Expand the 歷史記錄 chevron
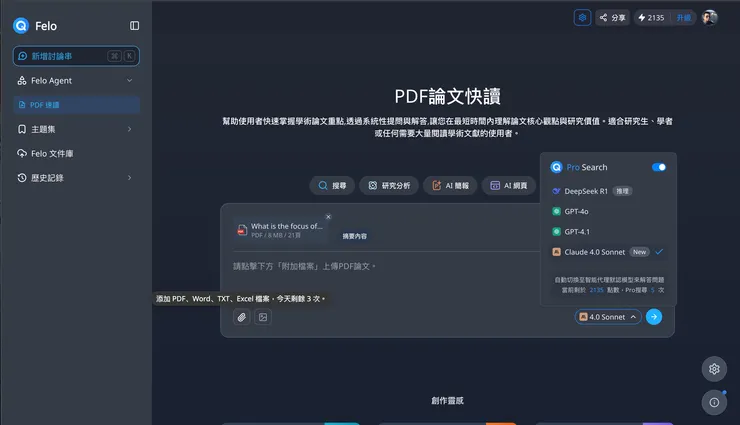This screenshot has height=425, width=740. click(129, 178)
